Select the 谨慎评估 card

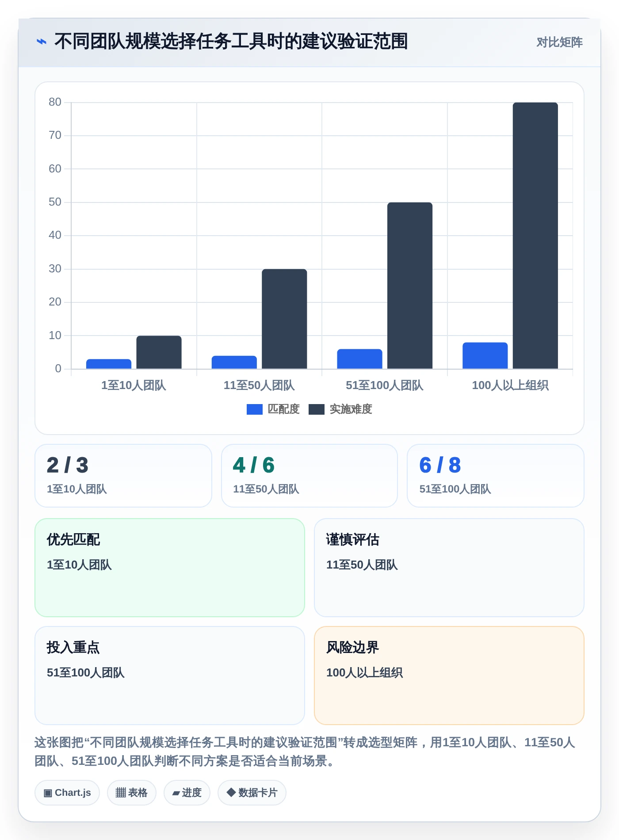(x=449, y=568)
